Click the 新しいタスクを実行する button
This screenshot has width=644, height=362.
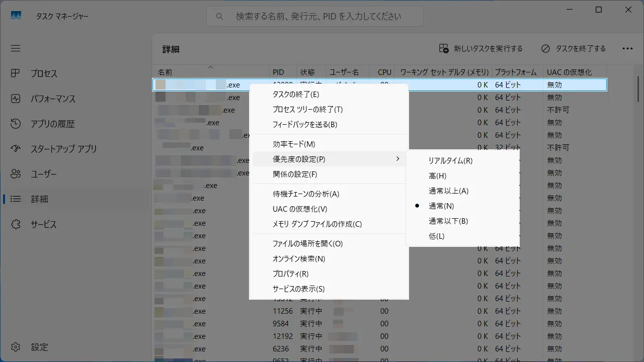(x=480, y=49)
